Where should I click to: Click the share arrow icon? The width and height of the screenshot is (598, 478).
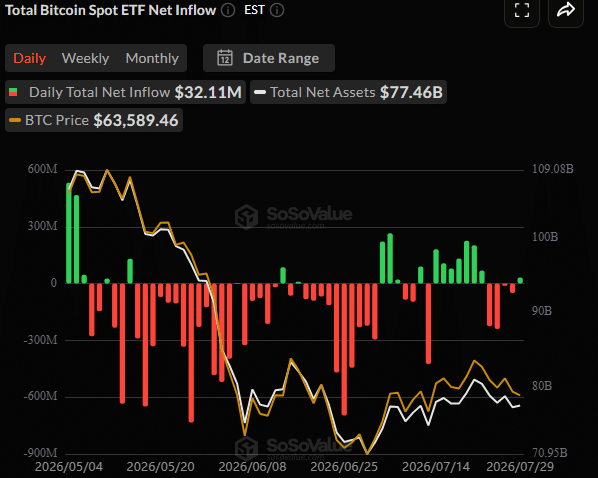[x=566, y=10]
